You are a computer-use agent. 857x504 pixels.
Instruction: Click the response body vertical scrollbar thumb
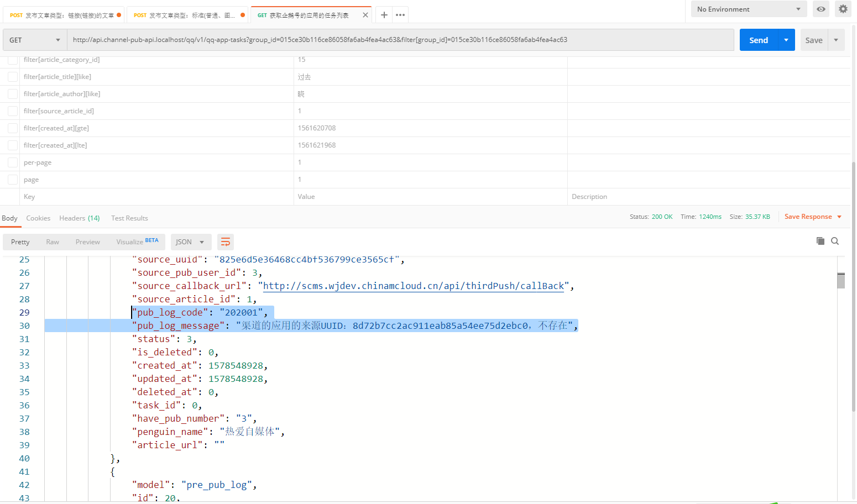[x=840, y=281]
